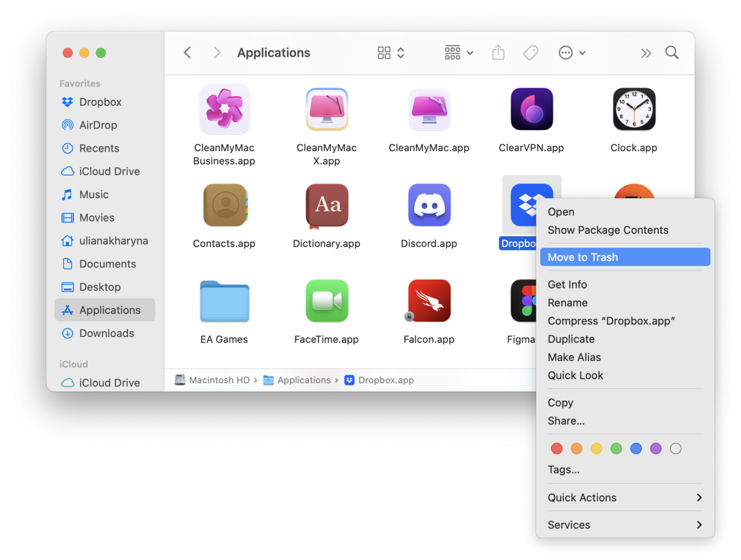Open the Share button in the toolbar

pyautogui.click(x=498, y=53)
